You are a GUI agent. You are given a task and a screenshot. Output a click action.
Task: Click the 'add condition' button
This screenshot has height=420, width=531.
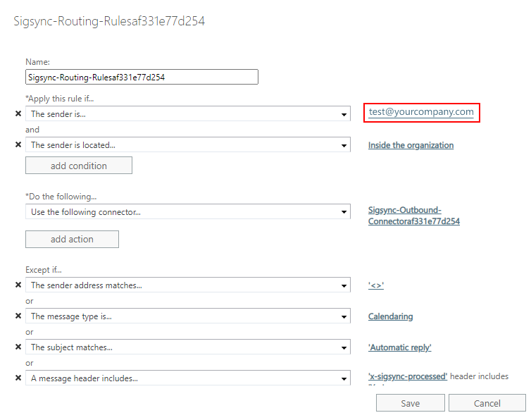point(79,166)
